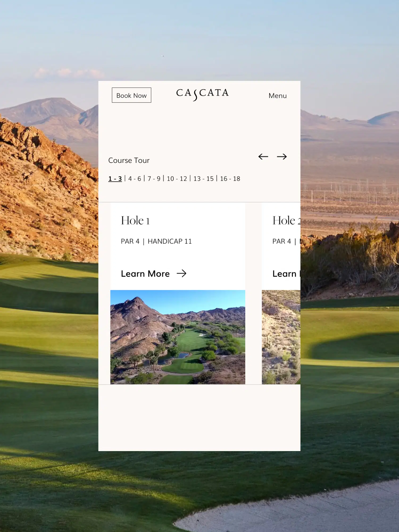Click the Course Tour title
Image resolution: width=399 pixels, height=532 pixels.
(129, 160)
